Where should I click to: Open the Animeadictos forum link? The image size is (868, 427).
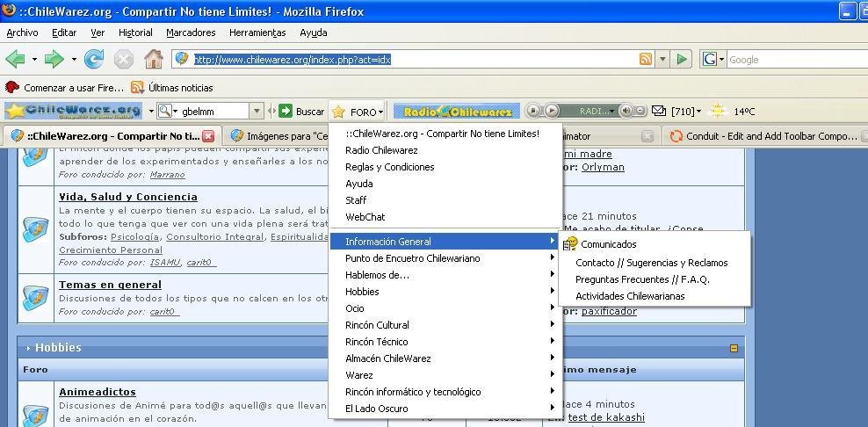pos(98,392)
